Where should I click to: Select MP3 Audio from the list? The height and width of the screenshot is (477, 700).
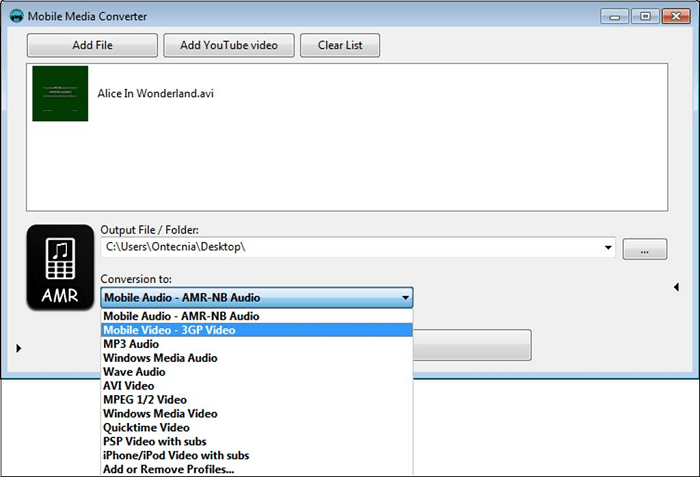pyautogui.click(x=257, y=344)
